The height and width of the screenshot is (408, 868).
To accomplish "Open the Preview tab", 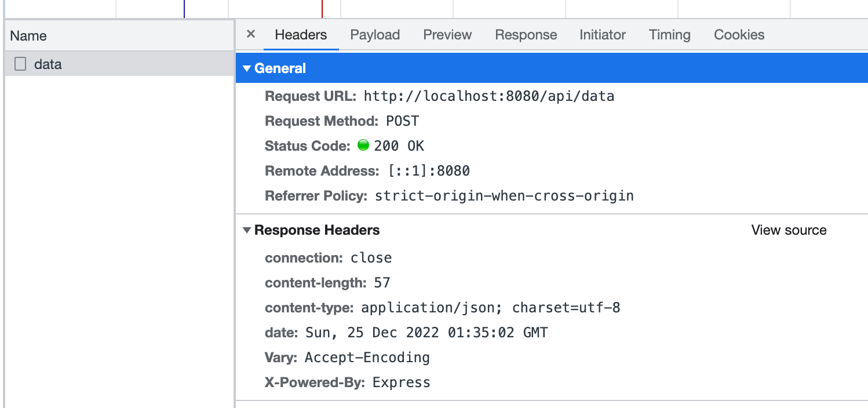I will click(x=447, y=35).
